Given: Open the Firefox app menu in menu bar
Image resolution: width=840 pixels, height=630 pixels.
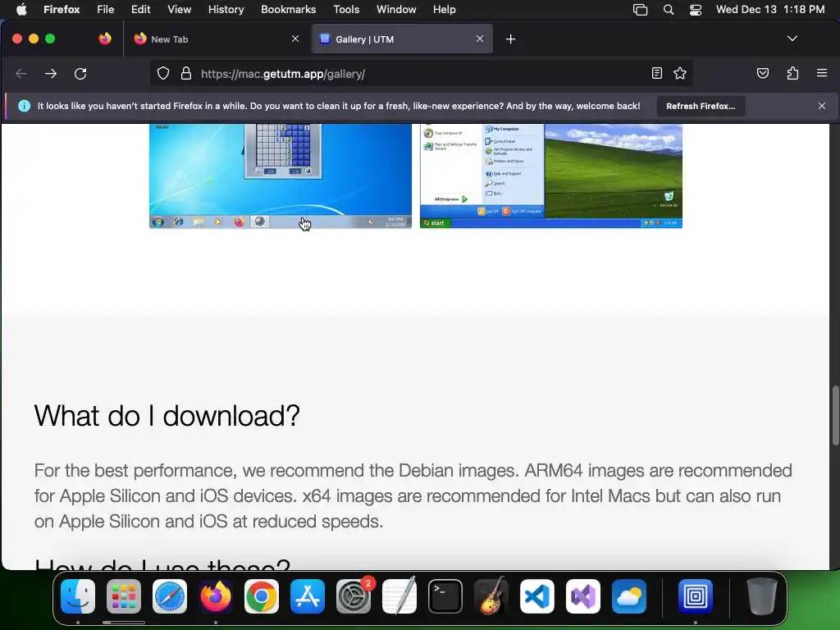Looking at the screenshot, I should (62, 9).
